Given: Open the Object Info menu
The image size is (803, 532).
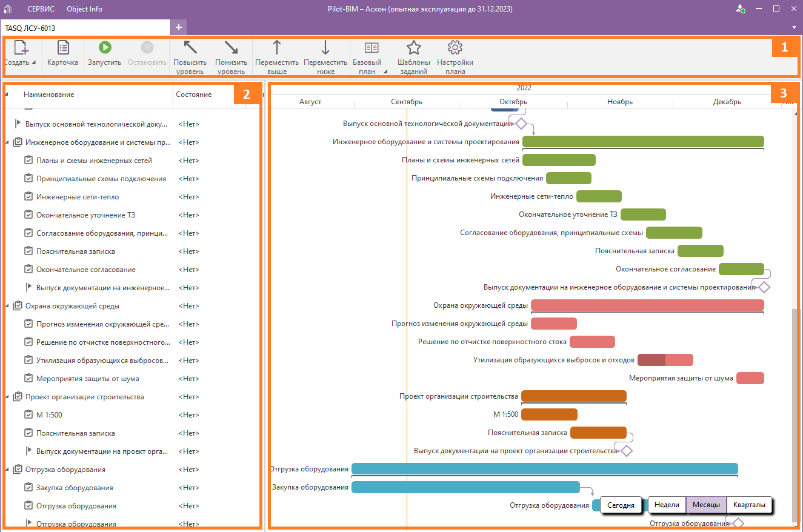Looking at the screenshot, I should tap(84, 9).
